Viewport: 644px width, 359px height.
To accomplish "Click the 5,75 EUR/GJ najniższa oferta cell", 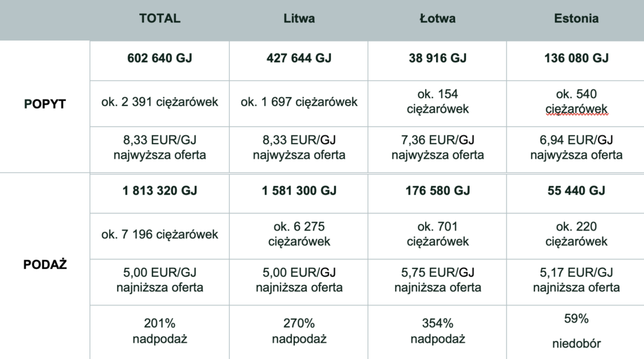I will pyautogui.click(x=437, y=282).
